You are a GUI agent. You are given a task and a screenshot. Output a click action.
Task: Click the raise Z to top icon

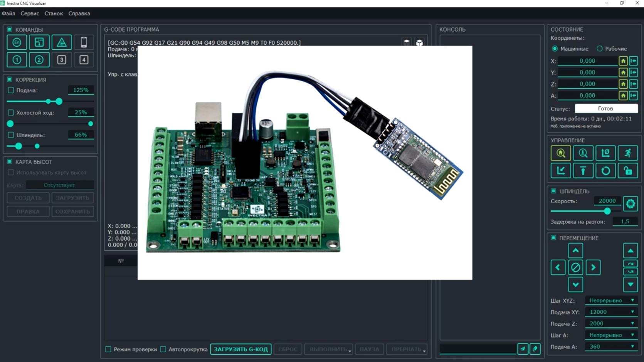[x=583, y=171]
